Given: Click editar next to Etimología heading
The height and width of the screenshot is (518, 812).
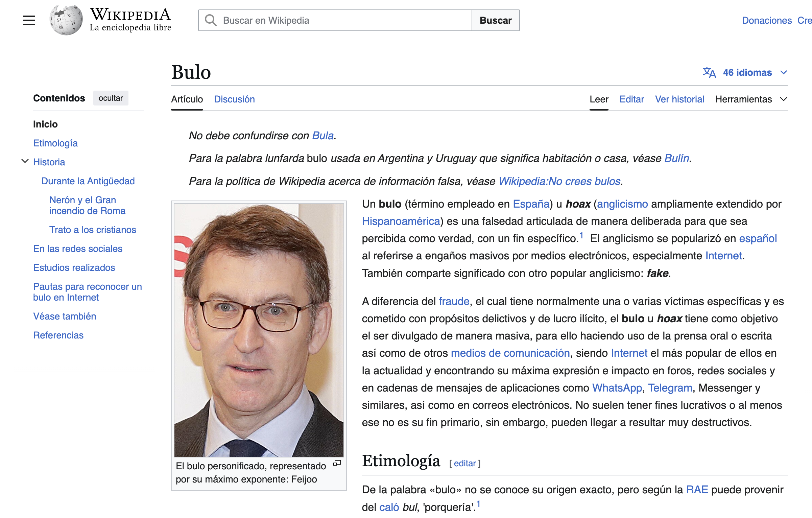Looking at the screenshot, I should [464, 463].
